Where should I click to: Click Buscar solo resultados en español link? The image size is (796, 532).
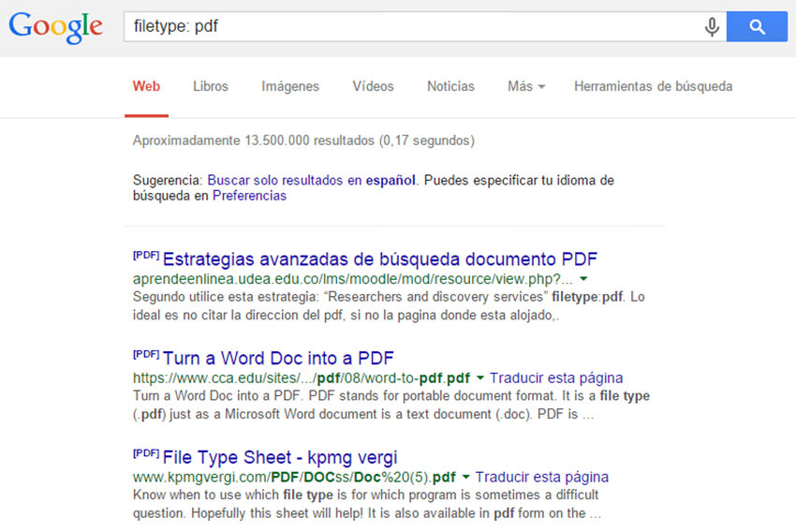310,180
